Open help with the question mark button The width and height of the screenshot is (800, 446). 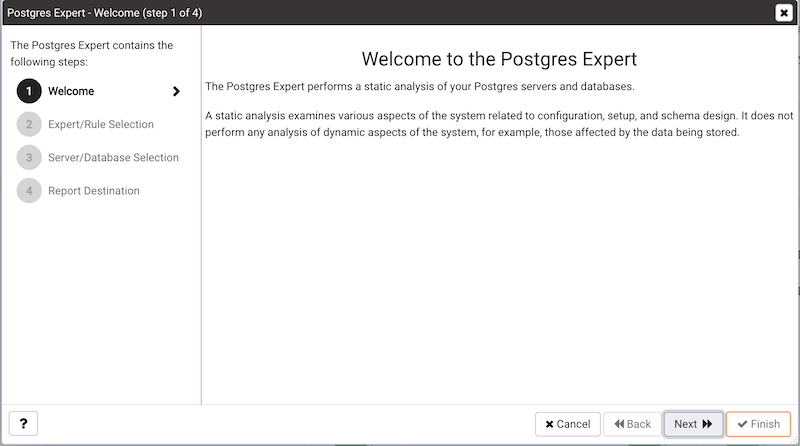point(23,424)
